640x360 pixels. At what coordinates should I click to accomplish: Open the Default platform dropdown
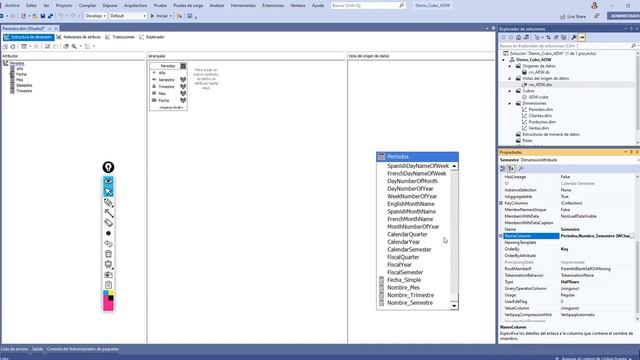pos(128,16)
